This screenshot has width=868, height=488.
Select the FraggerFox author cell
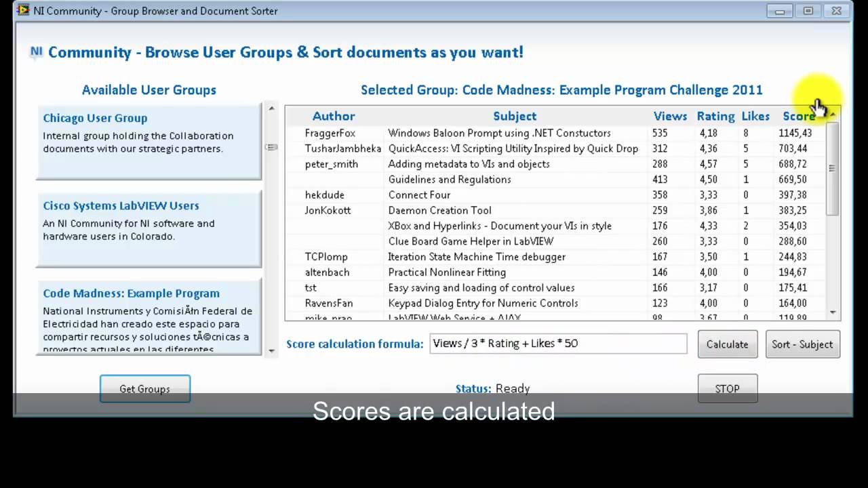coord(330,133)
